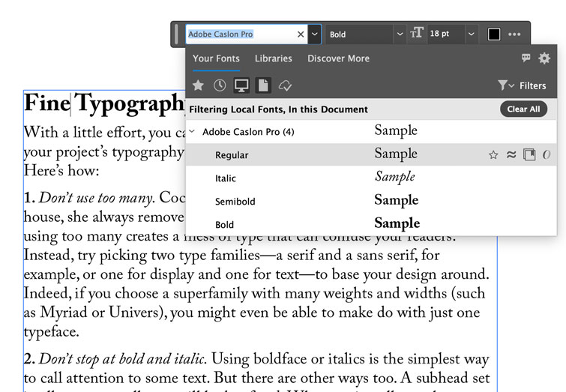Open the 18 pt size dropdown
This screenshot has height=392, width=566.
coord(471,34)
